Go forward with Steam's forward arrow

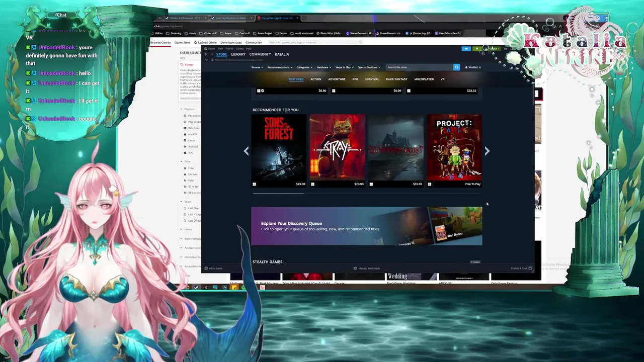pos(212,54)
